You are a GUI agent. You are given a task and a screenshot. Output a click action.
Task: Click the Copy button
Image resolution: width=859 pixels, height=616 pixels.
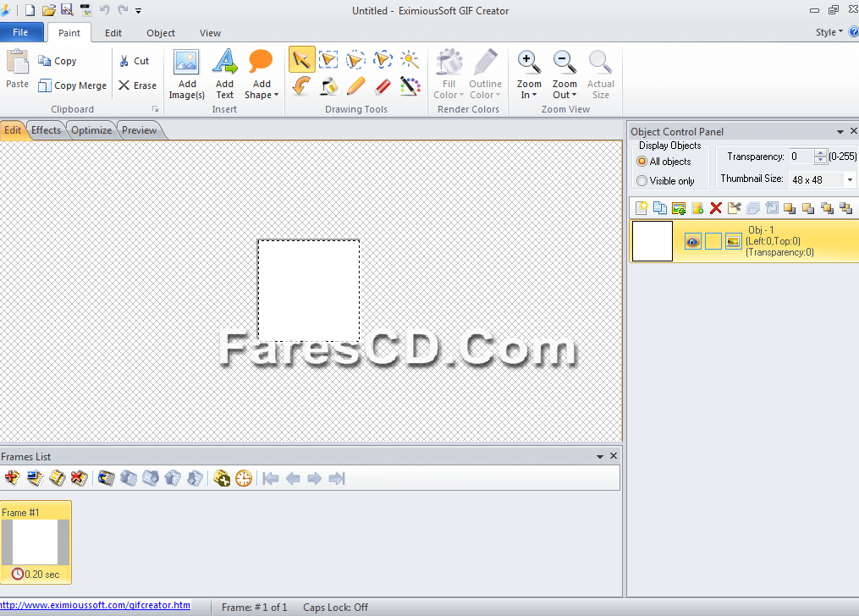tap(57, 61)
